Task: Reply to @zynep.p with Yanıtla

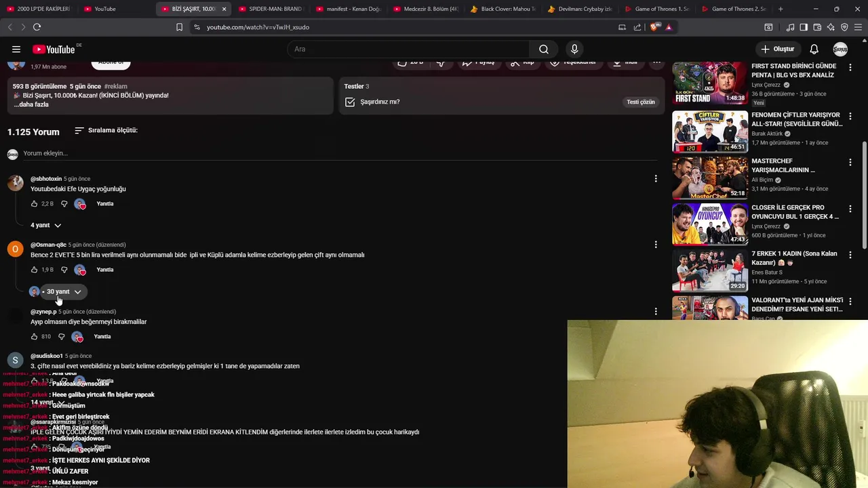Action: click(x=102, y=337)
